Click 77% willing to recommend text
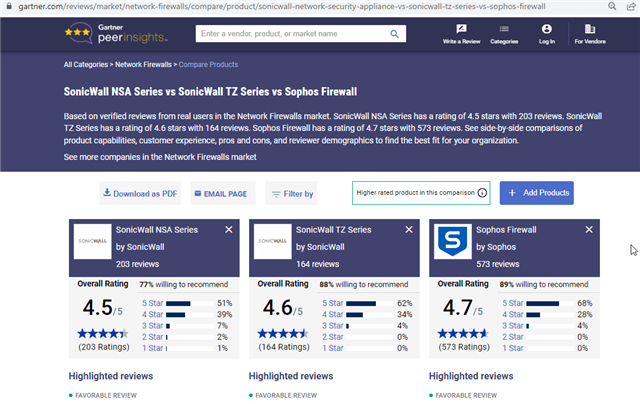 pos(184,284)
